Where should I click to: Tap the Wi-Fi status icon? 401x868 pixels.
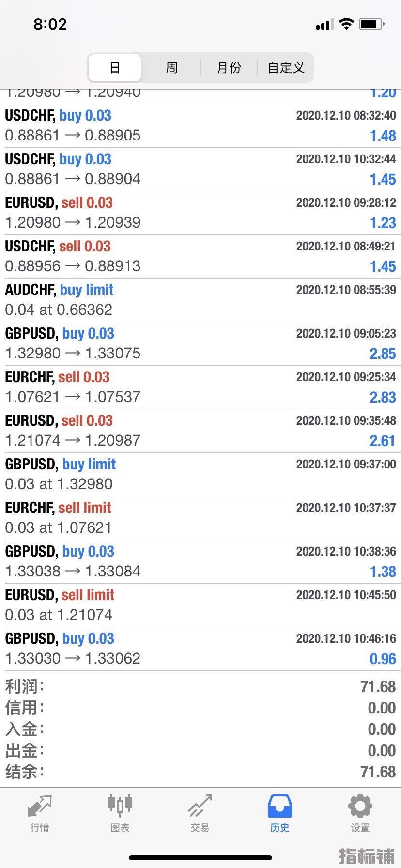click(346, 24)
